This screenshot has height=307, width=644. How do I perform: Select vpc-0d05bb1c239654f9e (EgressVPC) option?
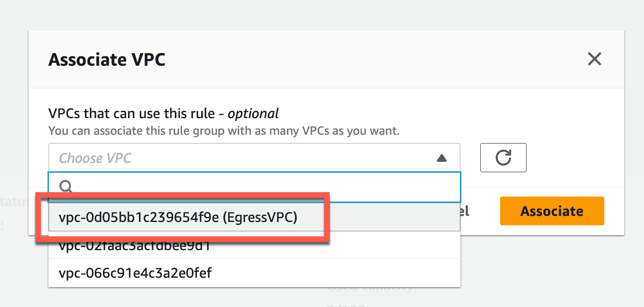(x=254, y=218)
